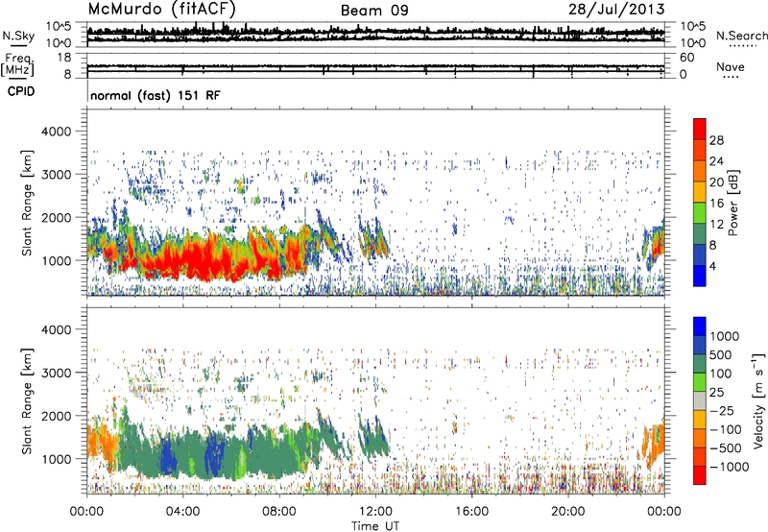
Task: Click the '1000' value on Velocity colorbar
Action: point(725,336)
